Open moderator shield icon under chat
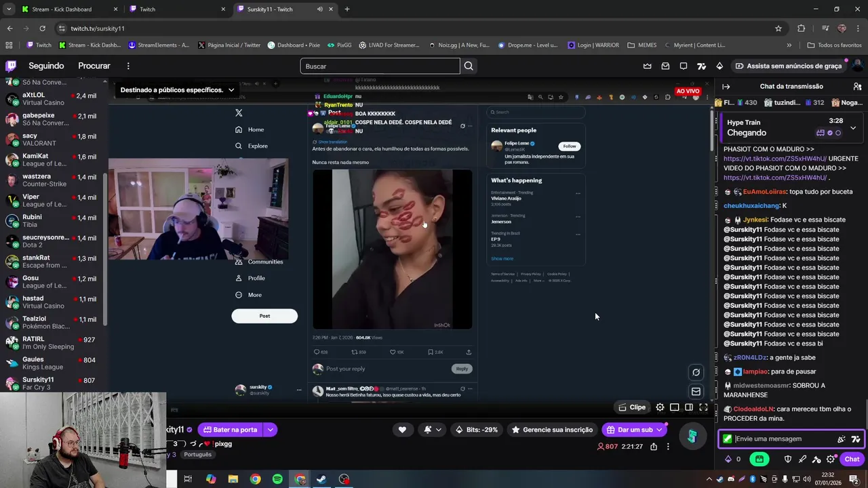The image size is (868, 488). (787, 459)
